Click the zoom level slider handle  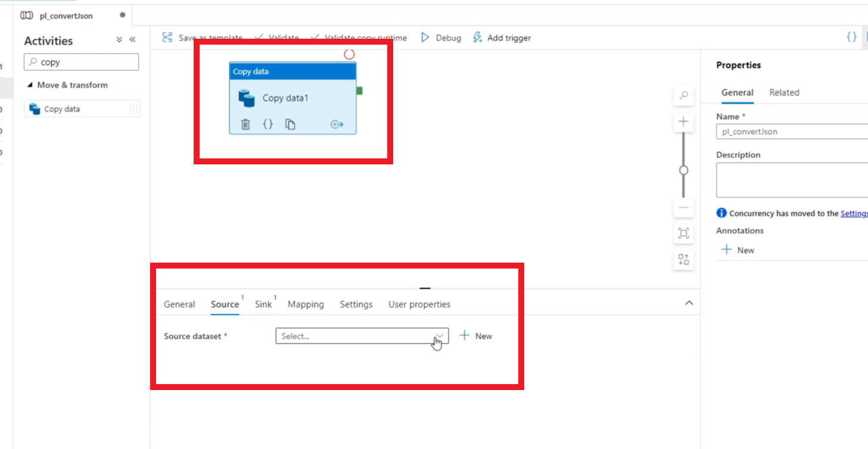[x=683, y=170]
